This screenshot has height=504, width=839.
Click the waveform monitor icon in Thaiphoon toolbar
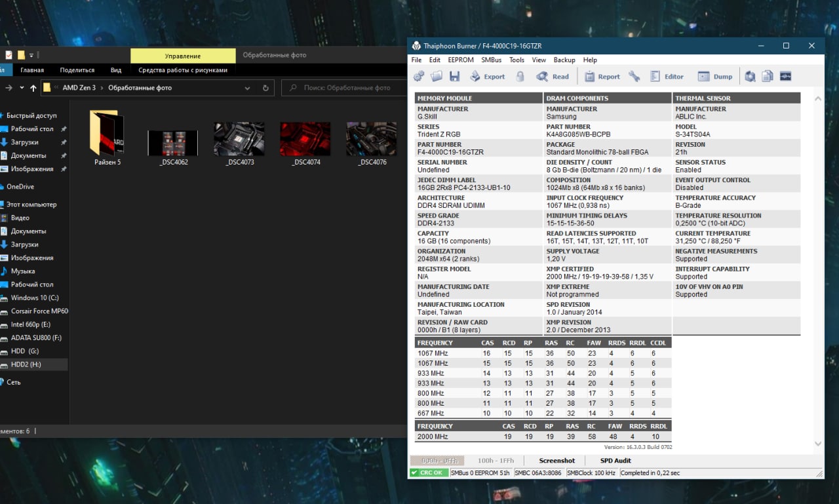[x=785, y=77]
